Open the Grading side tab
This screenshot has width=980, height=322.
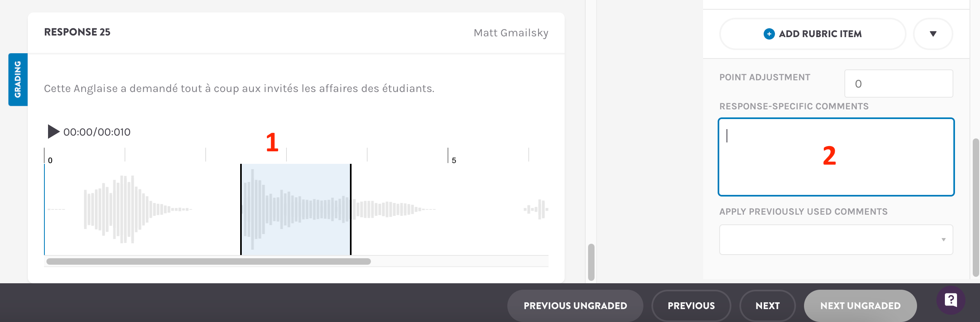point(18,79)
